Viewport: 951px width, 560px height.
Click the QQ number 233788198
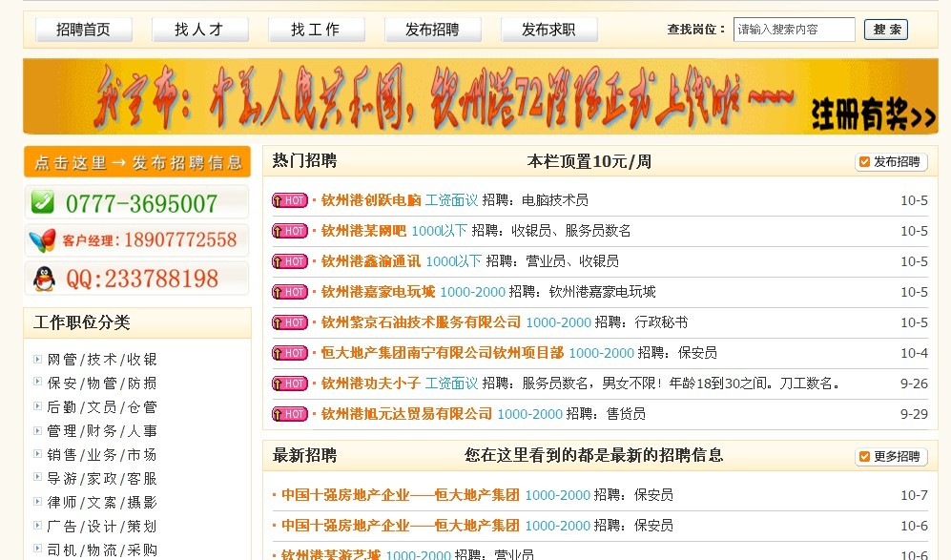coord(142,280)
